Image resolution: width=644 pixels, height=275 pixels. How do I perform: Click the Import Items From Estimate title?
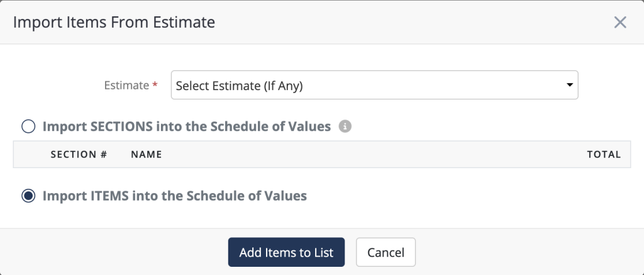(114, 22)
